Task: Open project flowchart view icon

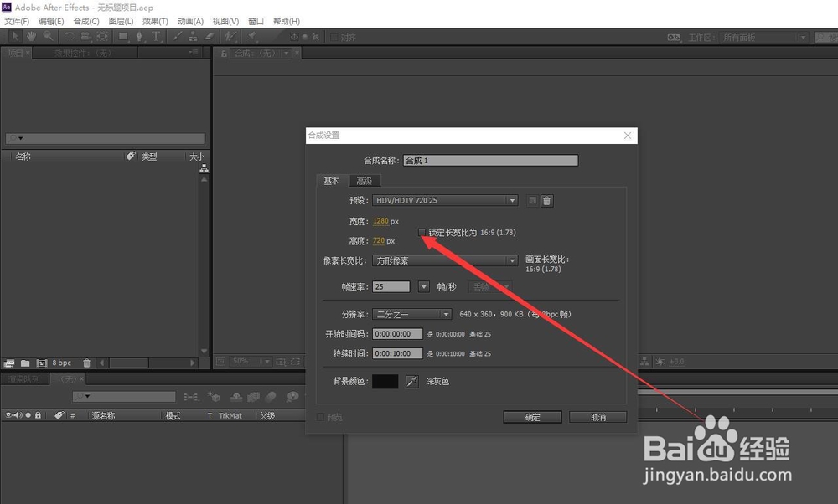Action: [x=204, y=169]
